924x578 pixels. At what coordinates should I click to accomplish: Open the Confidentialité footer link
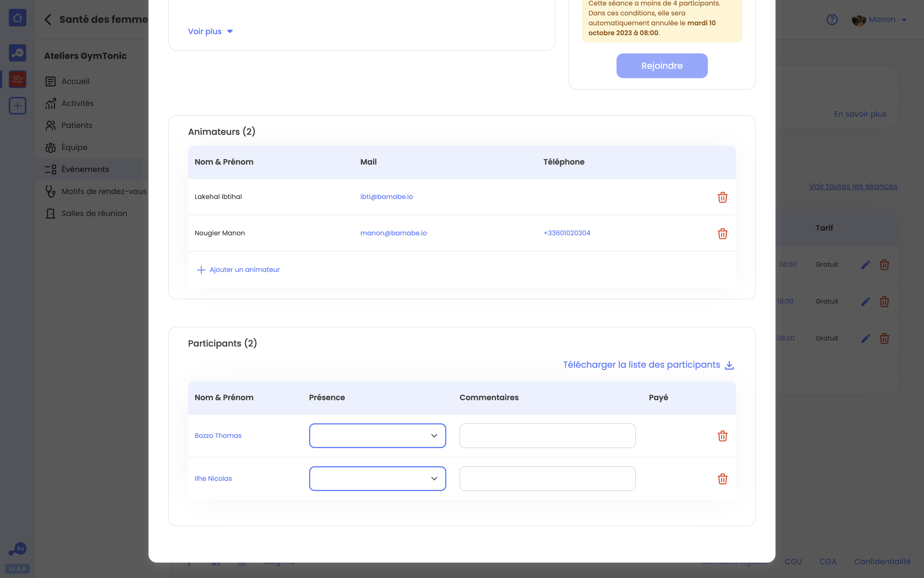tap(882, 561)
